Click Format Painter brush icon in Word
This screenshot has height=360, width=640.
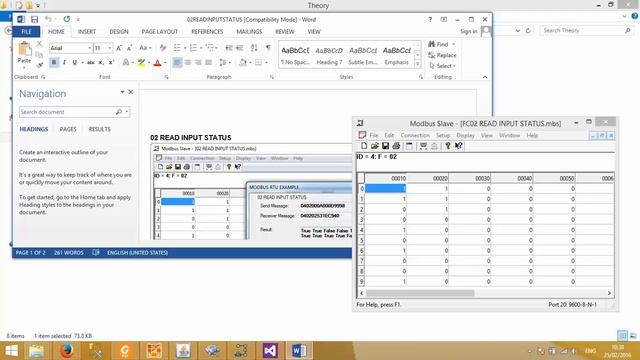pos(40,65)
